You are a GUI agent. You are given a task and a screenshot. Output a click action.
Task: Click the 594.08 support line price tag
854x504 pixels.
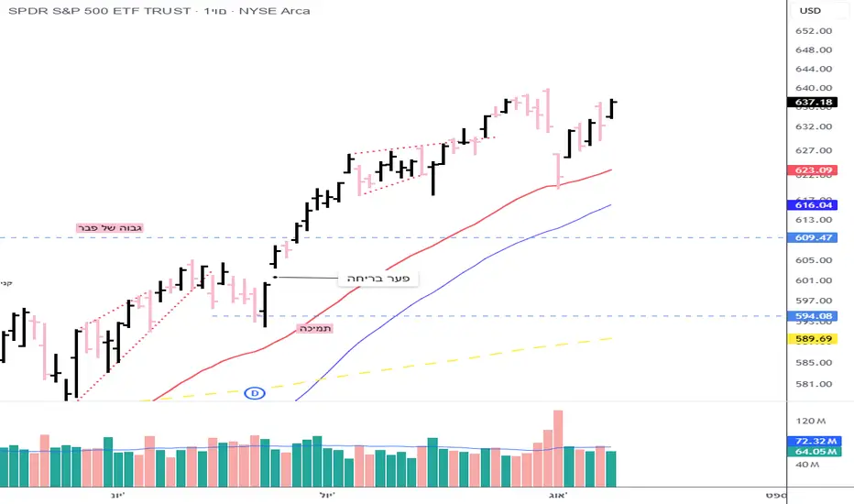point(813,316)
